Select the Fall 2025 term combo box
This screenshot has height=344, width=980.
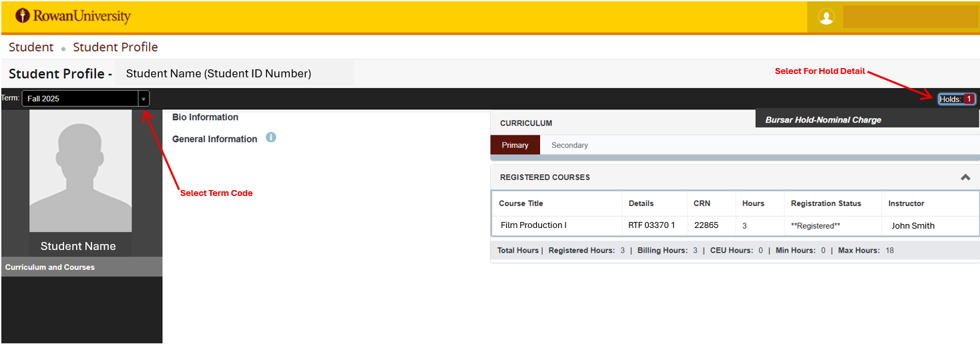click(80, 99)
